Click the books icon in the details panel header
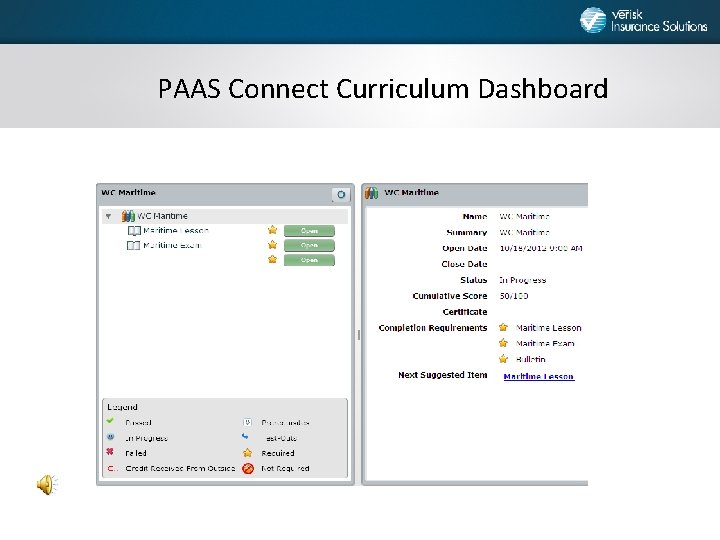The height and width of the screenshot is (540, 720). [371, 193]
